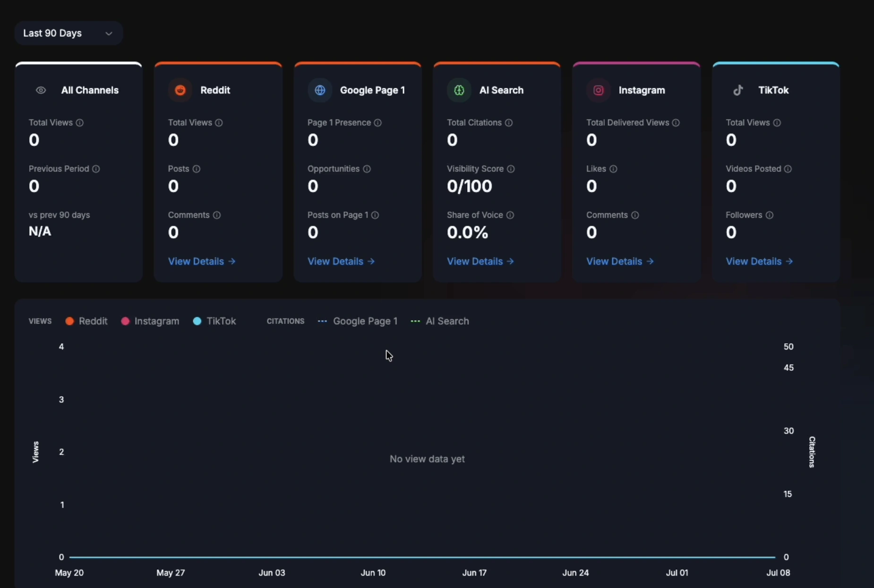The height and width of the screenshot is (588, 874).
Task: Select the AI Search card title
Action: 501,90
